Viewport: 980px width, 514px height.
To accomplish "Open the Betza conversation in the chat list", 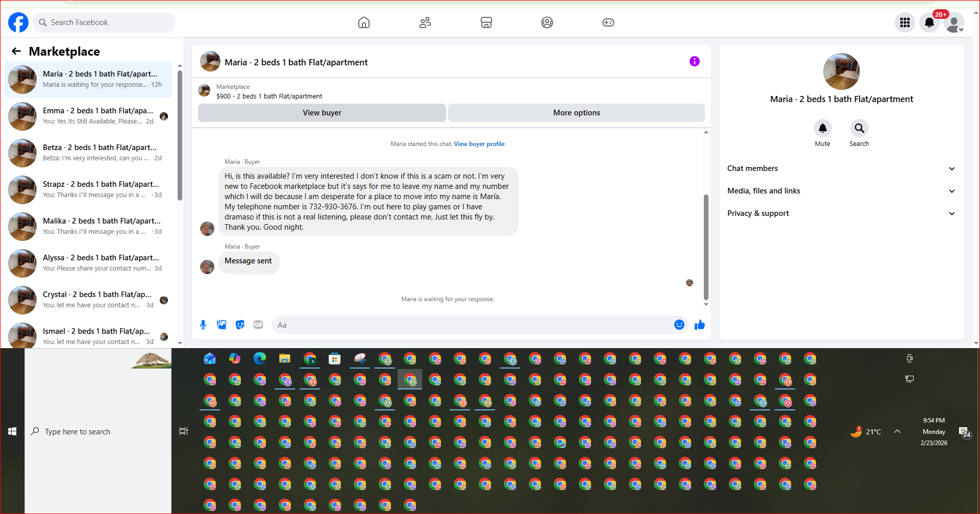I will 88,153.
